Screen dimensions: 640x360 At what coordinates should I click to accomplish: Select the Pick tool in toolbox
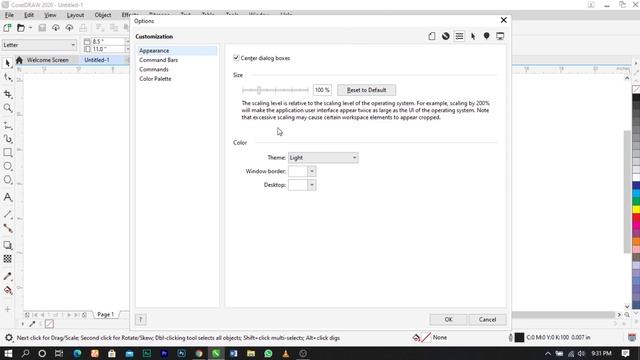(x=7, y=63)
